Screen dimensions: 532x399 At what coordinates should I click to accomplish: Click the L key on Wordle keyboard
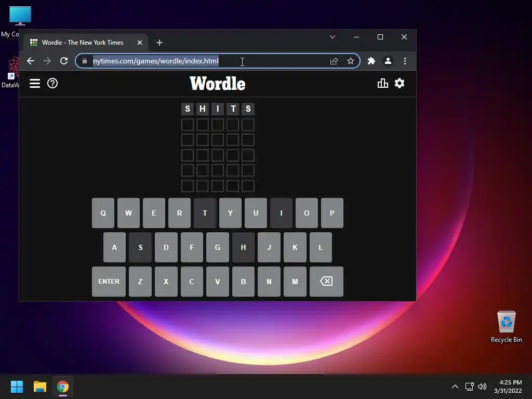pos(321,247)
